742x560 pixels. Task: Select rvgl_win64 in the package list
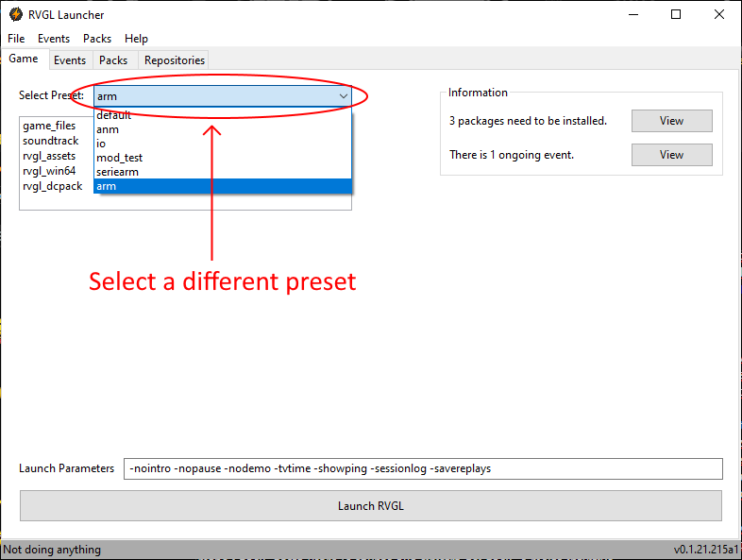[x=49, y=171]
